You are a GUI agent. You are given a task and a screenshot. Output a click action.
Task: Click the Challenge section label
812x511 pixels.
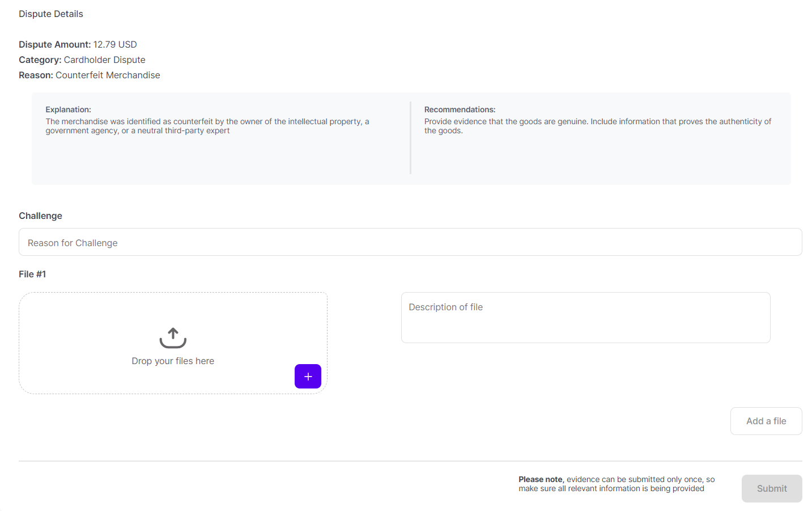tap(40, 216)
